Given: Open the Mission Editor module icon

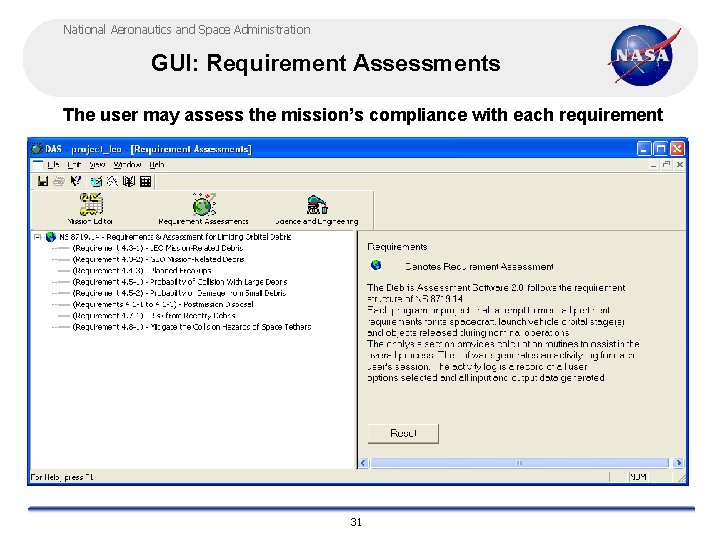Looking at the screenshot, I should pos(90,204).
